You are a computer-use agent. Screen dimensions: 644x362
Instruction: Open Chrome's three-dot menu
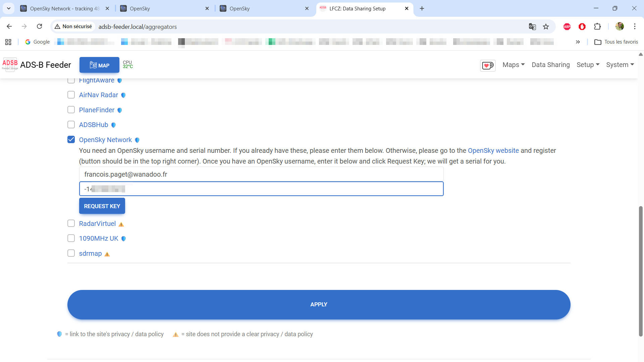635,26
